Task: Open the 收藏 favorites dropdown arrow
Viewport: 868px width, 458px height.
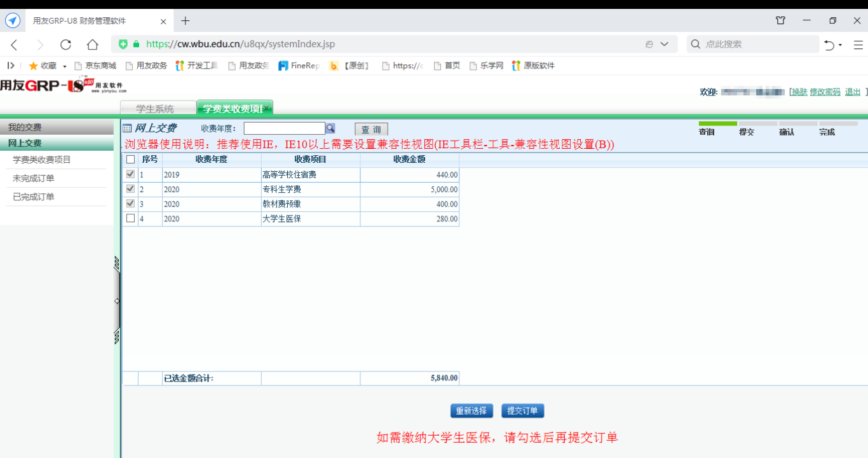Action: pyautogui.click(x=65, y=66)
